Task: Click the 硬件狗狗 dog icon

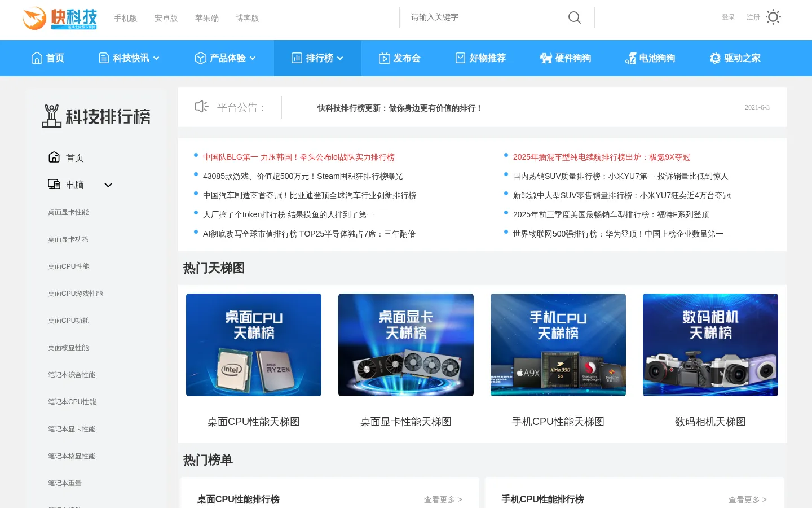Action: (x=545, y=58)
